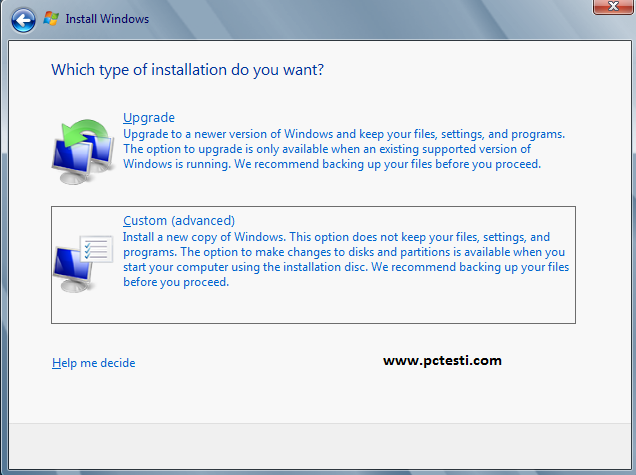Click the Upgrade option's two-monitor icon

pyautogui.click(x=82, y=152)
